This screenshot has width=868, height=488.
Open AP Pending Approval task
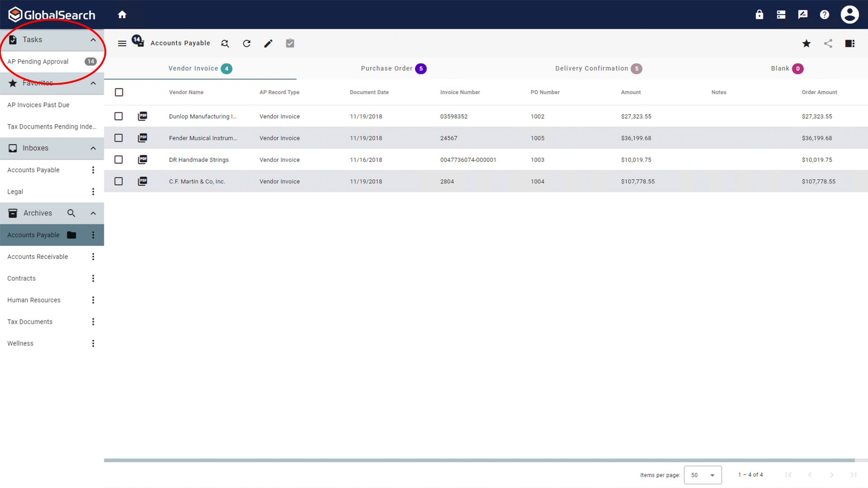[38, 61]
